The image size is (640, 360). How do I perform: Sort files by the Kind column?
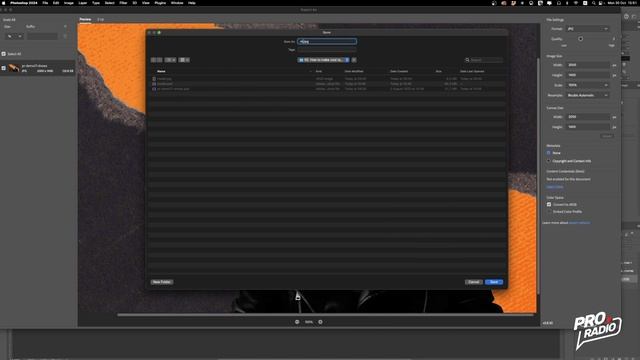(319, 71)
